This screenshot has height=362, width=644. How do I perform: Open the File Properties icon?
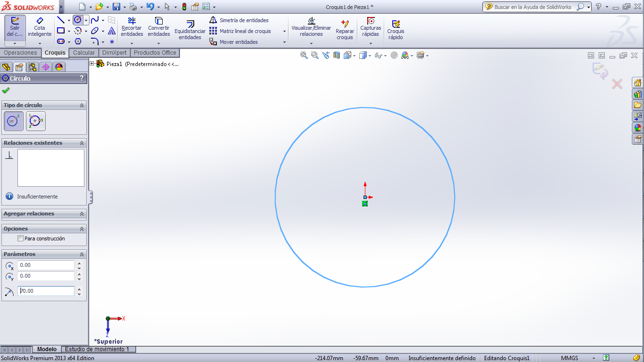click(x=195, y=7)
